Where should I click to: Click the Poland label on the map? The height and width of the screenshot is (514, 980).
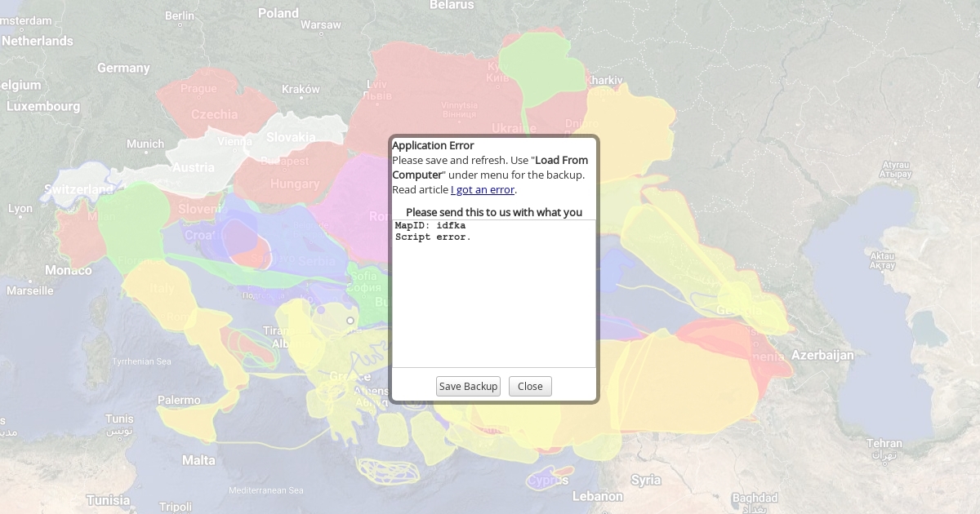(x=278, y=13)
